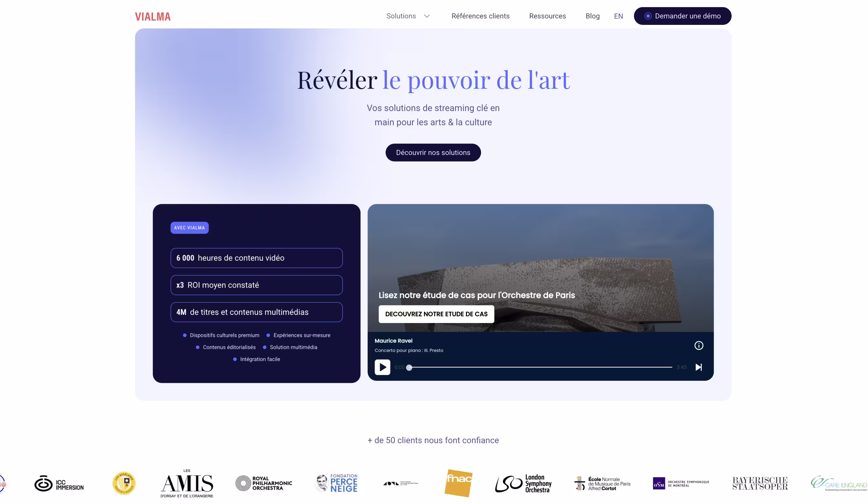The width and height of the screenshot is (868, 504).
Task: Skip to the next track
Action: [699, 367]
